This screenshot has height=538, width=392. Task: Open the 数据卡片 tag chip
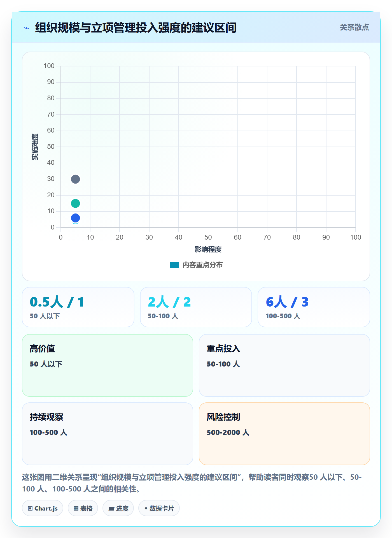(159, 508)
